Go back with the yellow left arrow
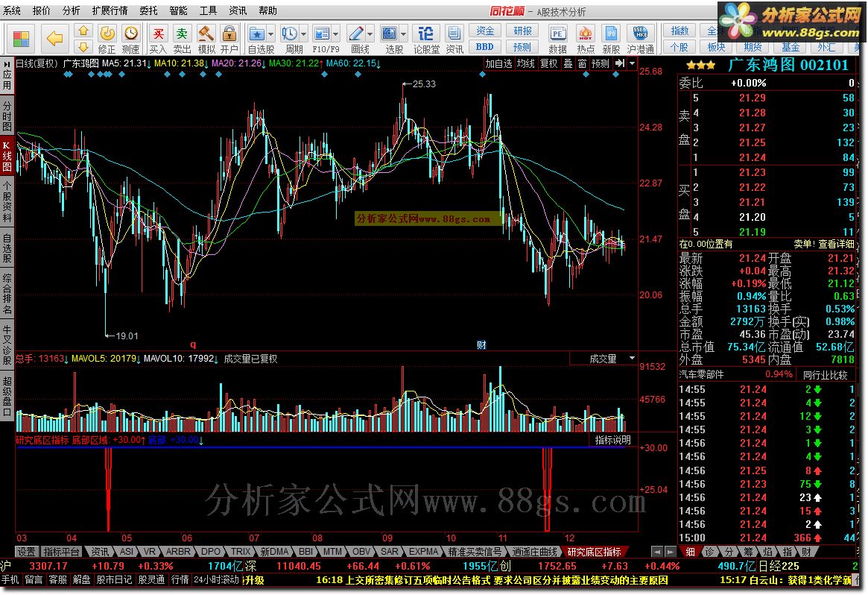The width and height of the screenshot is (868, 595). [x=55, y=39]
